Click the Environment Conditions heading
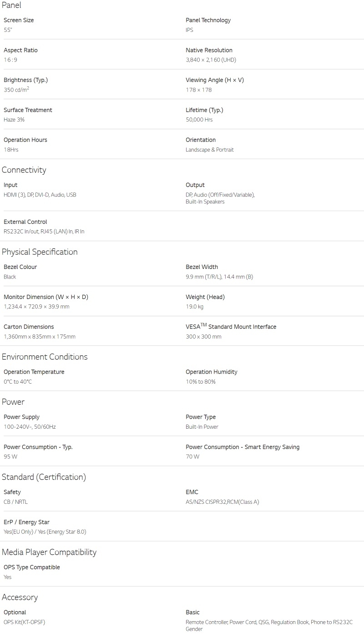 45,357
